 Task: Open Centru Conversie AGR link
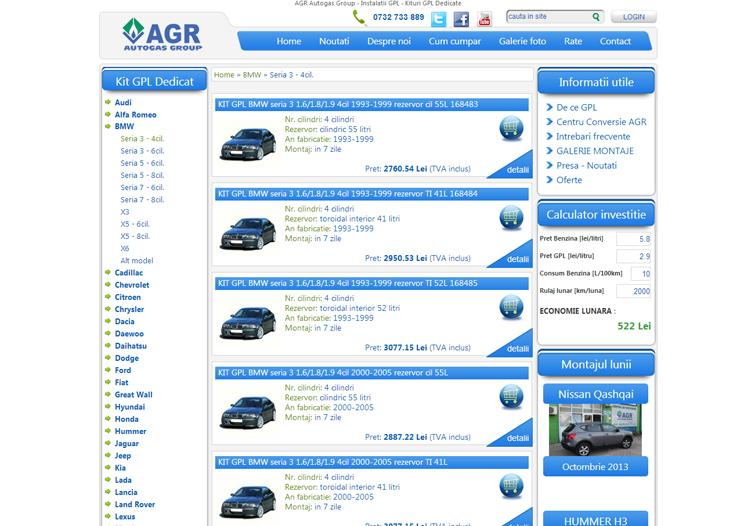coord(601,122)
